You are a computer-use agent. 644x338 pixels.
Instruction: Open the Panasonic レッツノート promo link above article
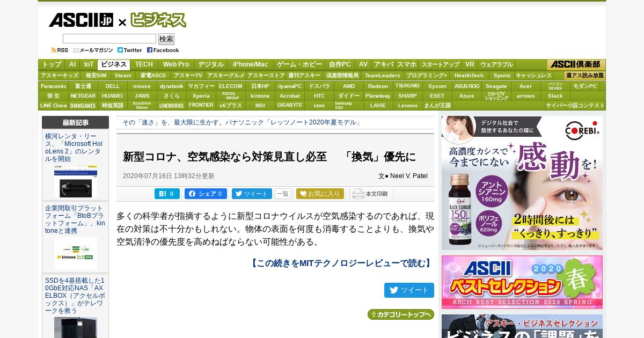click(x=242, y=122)
